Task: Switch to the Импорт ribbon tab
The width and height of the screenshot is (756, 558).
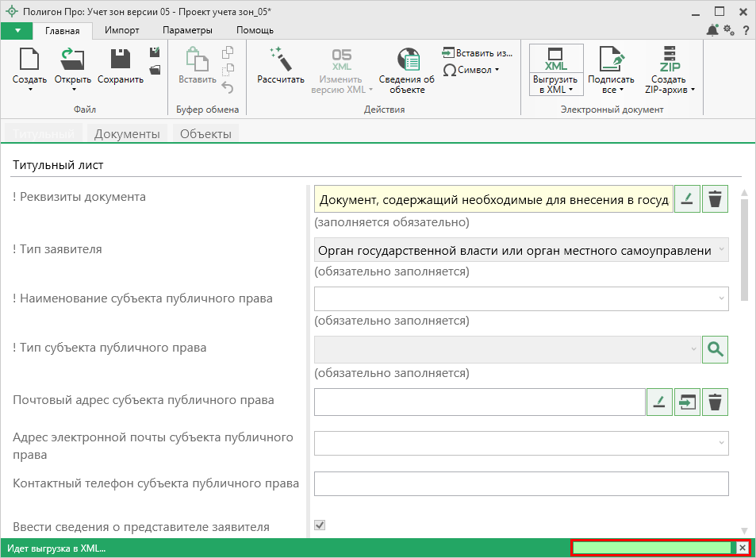Action: (x=121, y=30)
